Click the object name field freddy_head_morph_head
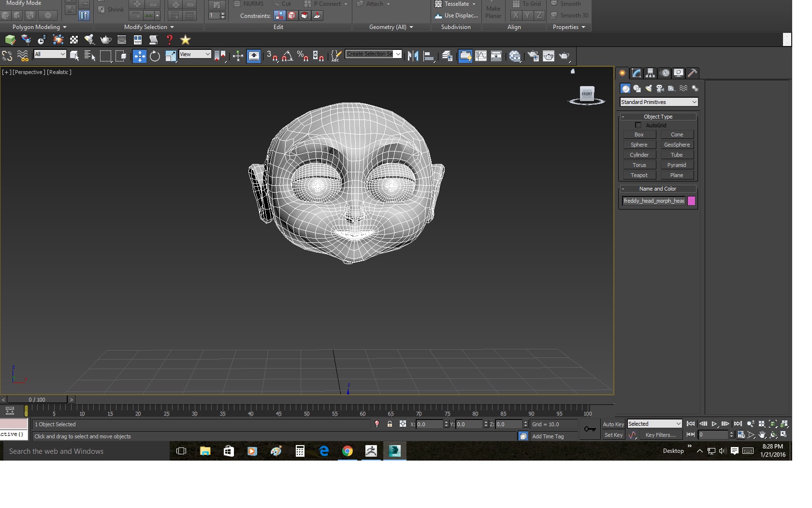The width and height of the screenshot is (812, 508). [x=653, y=201]
